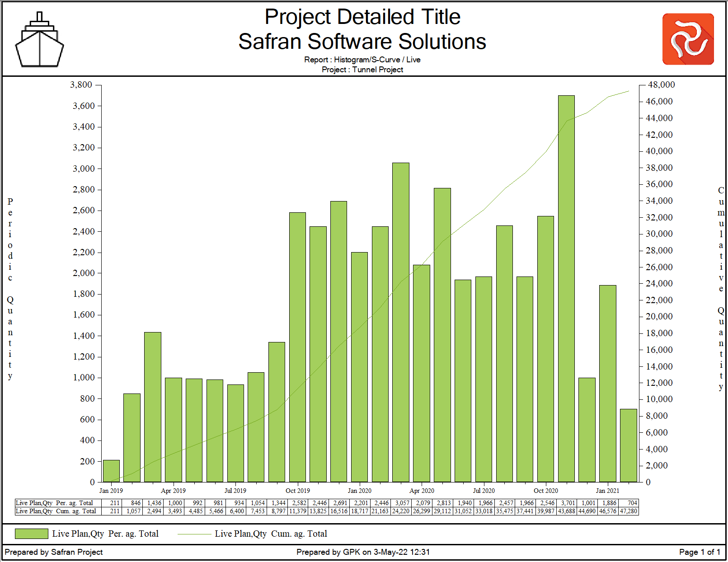Click table cell 2,582

pyautogui.click(x=298, y=503)
